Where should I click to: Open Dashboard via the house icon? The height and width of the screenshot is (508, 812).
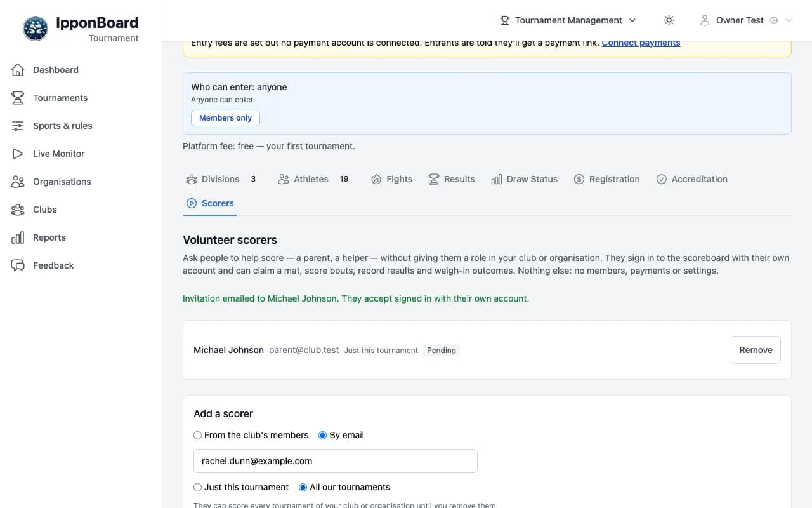(18, 70)
